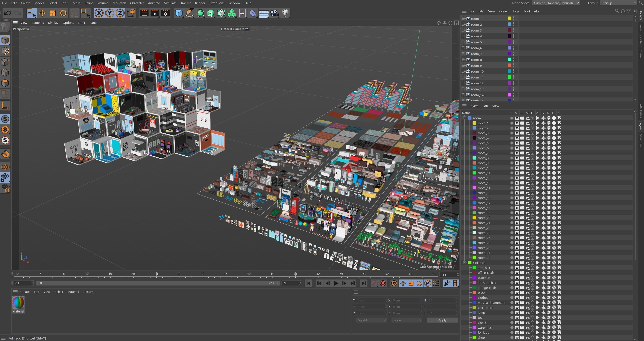Add a Light object icon
This screenshot has height=341, width=644.
tap(285, 13)
